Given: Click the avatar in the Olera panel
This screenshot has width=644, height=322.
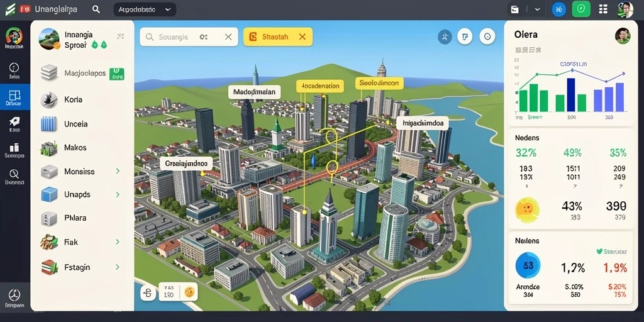Looking at the screenshot, I should pos(623,36).
